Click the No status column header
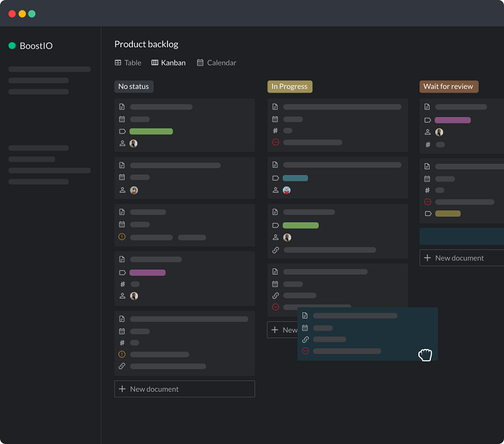 click(134, 87)
